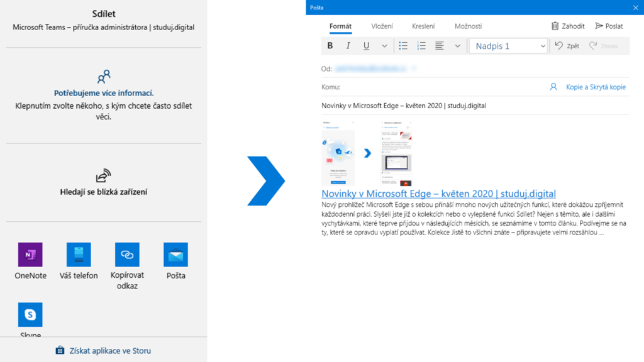The width and height of the screenshot is (644, 362).
Task: Insert a numbered list
Action: [x=421, y=46]
